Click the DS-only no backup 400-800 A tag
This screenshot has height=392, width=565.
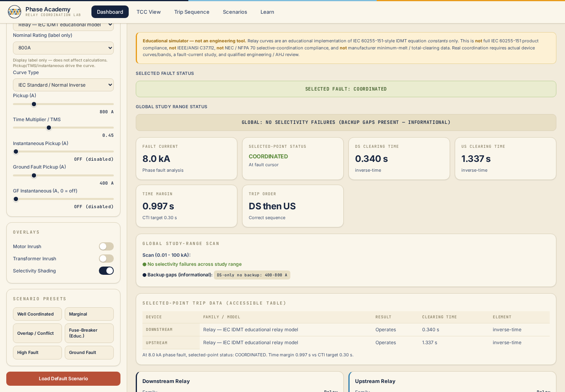click(252, 275)
